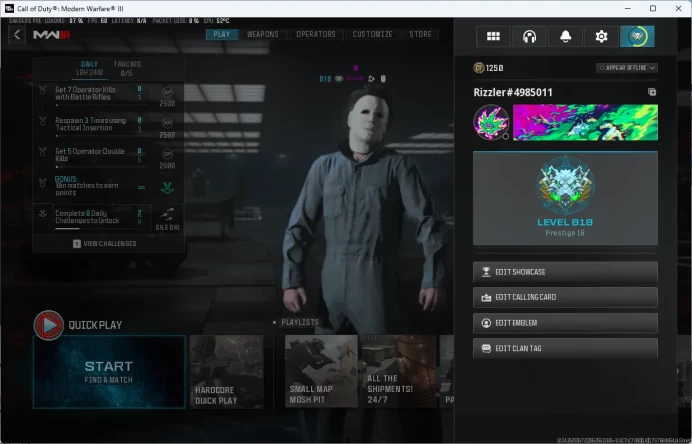This screenshot has width=692, height=444.
Task: Click the back arrow icon
Action: [x=17, y=34]
